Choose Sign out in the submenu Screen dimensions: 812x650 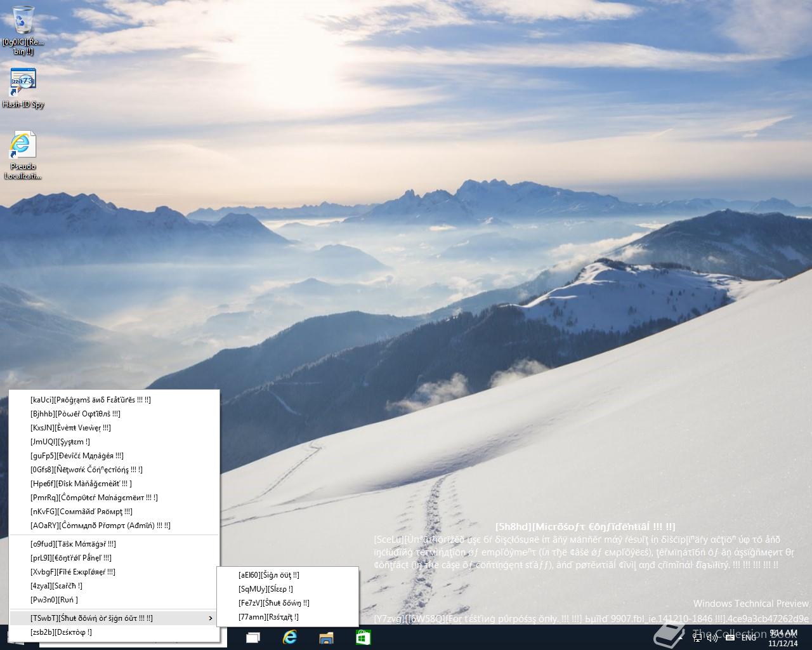[x=287, y=575]
